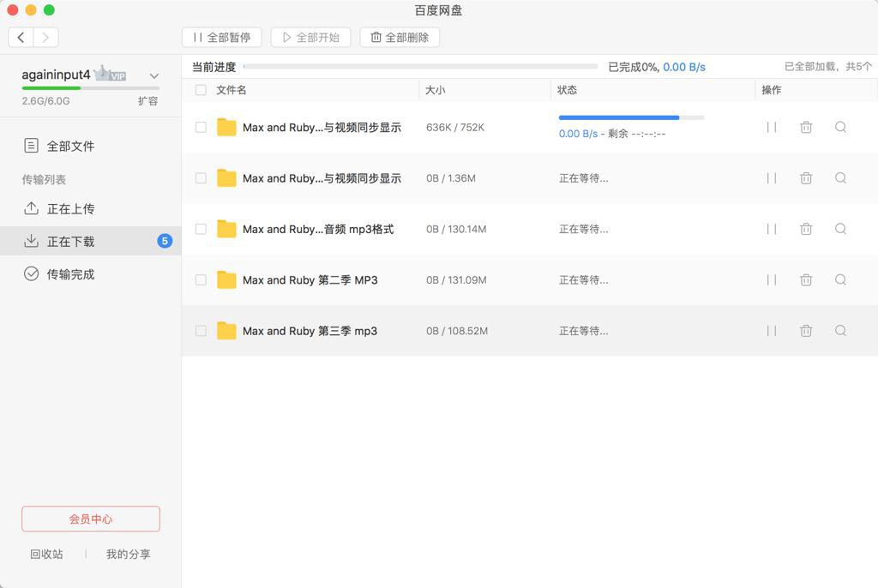Click folder icon of 第二季 MP3 row

[226, 279]
